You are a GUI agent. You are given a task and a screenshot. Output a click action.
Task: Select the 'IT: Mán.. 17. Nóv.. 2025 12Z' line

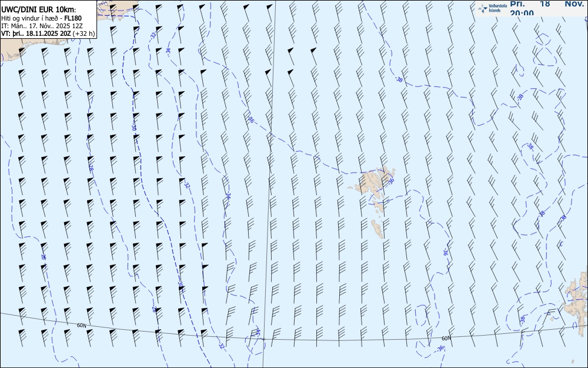(x=42, y=26)
